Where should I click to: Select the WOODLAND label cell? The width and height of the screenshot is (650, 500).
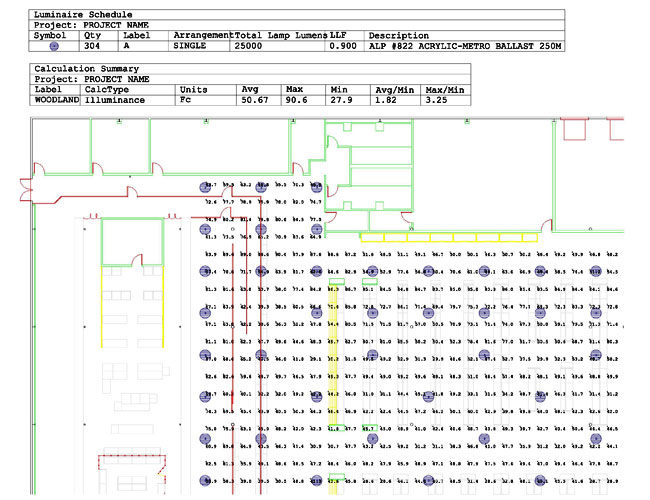[56, 100]
